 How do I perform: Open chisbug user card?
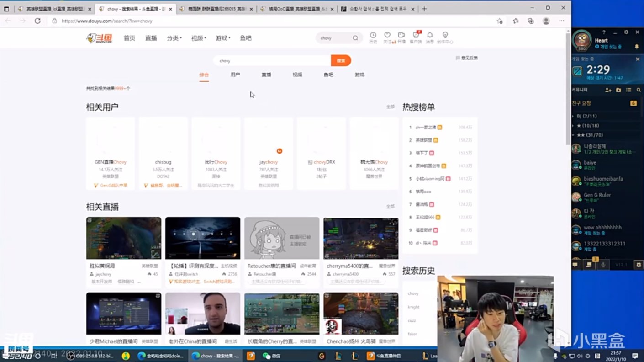[x=163, y=153]
